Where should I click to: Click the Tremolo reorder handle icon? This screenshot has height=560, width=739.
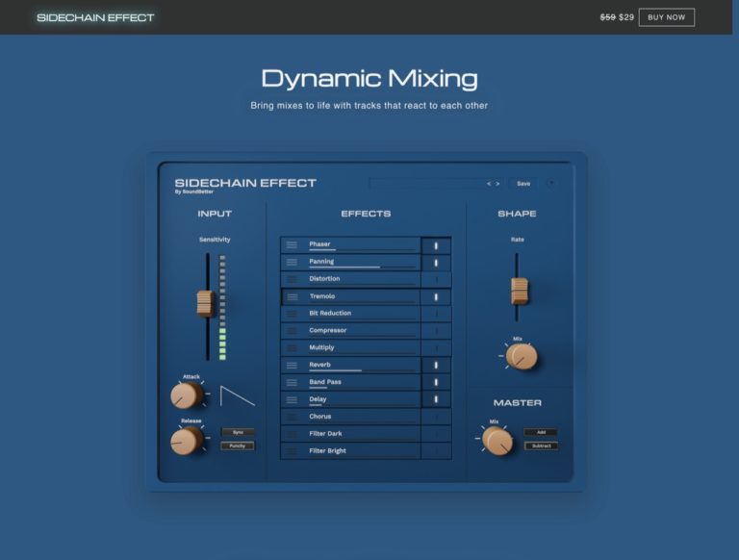click(x=292, y=296)
